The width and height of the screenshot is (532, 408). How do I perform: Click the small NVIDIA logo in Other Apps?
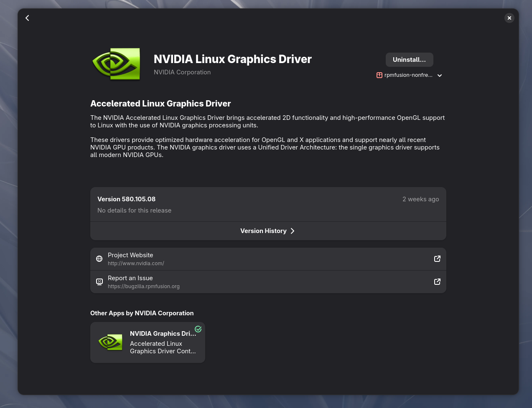point(110,342)
